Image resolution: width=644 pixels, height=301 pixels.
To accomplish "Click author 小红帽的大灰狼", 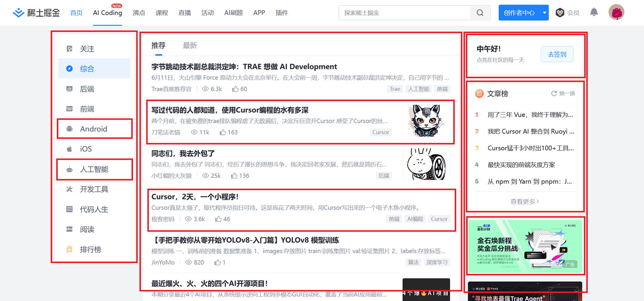I will (x=172, y=176).
